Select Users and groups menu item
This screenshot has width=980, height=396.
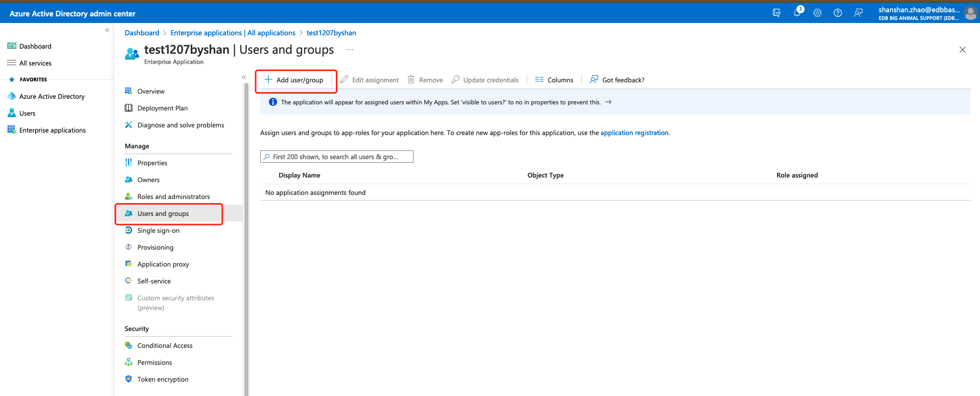click(178, 213)
